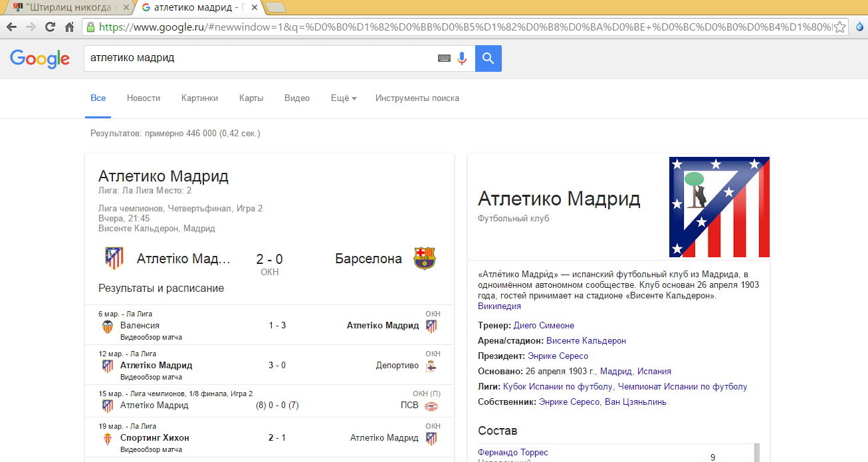This screenshot has width=868, height=462.
Task: Click the 1 - 3 Валенсия match score
Action: click(x=277, y=326)
